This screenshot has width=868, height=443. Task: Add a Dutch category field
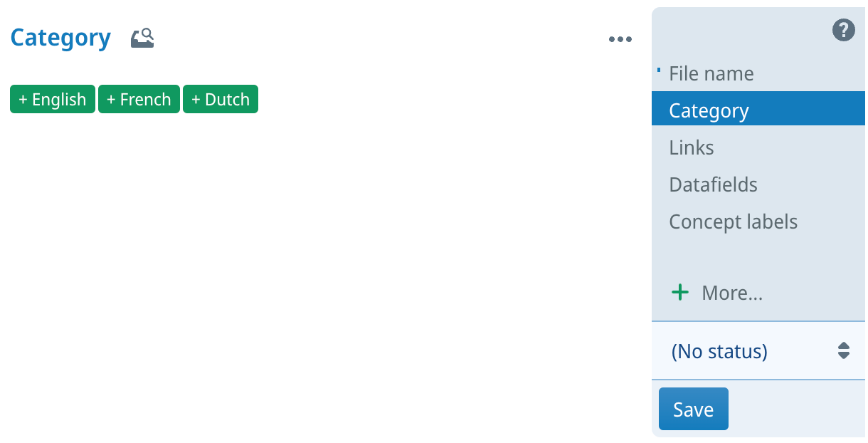221,100
